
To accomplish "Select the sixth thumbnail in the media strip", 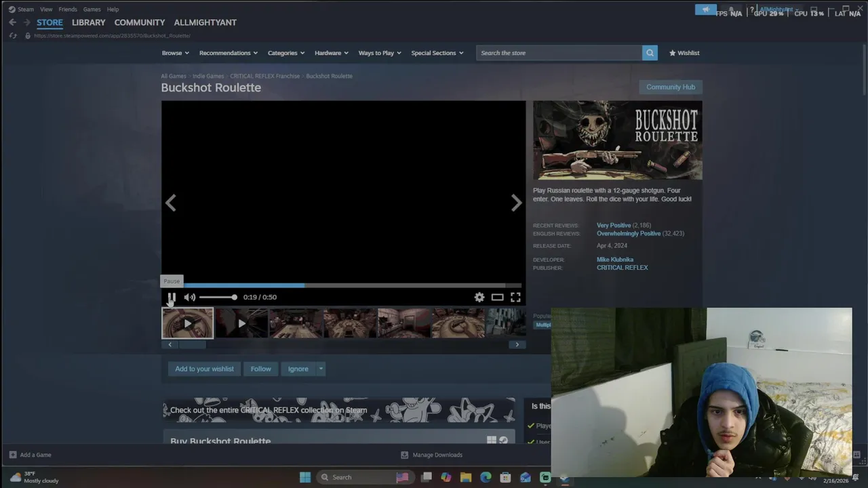I will pyautogui.click(x=458, y=323).
